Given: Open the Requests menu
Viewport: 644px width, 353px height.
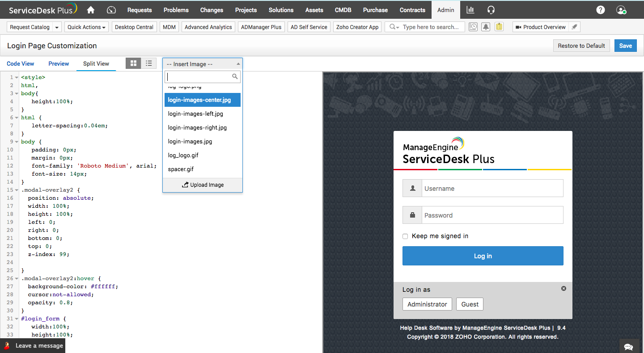Looking at the screenshot, I should click(140, 10).
